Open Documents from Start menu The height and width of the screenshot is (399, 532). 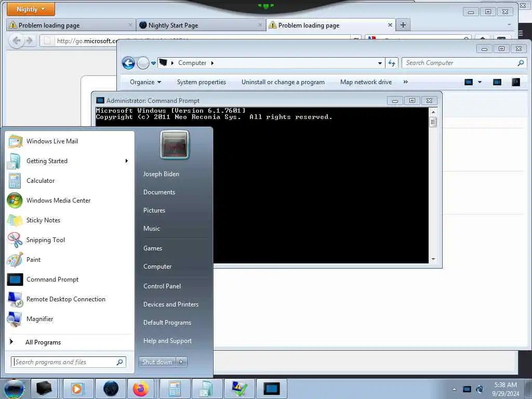159,192
